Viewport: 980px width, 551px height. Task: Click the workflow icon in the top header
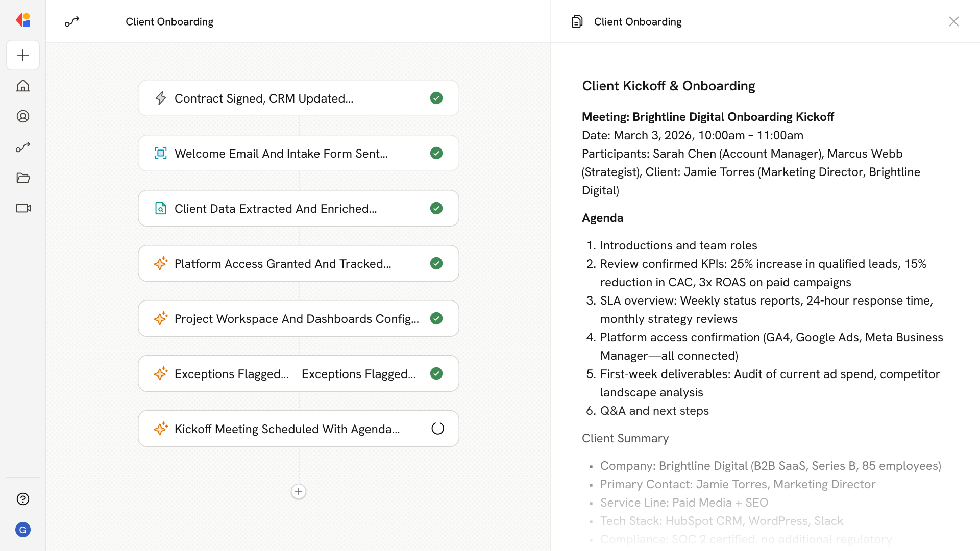(72, 21)
